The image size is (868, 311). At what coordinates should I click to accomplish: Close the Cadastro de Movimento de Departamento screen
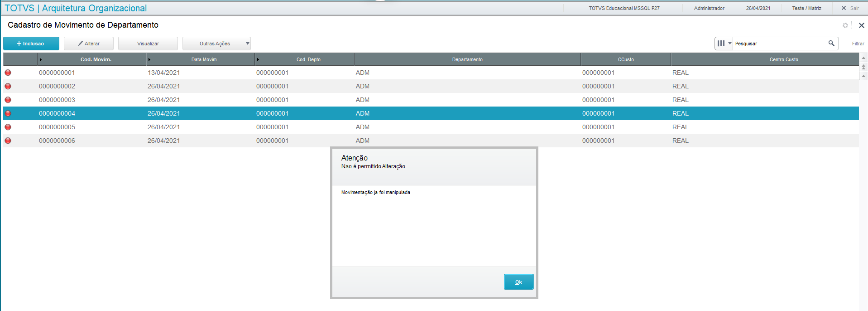coord(862,25)
